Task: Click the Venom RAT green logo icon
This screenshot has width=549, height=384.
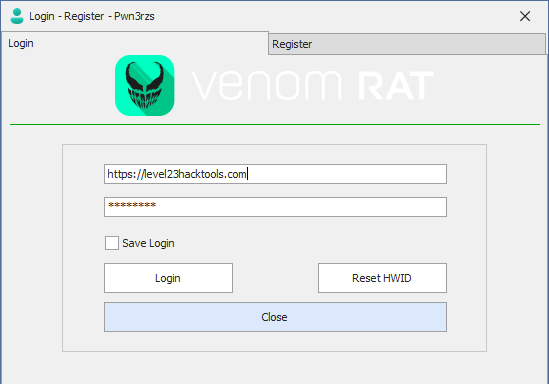Action: [145, 85]
